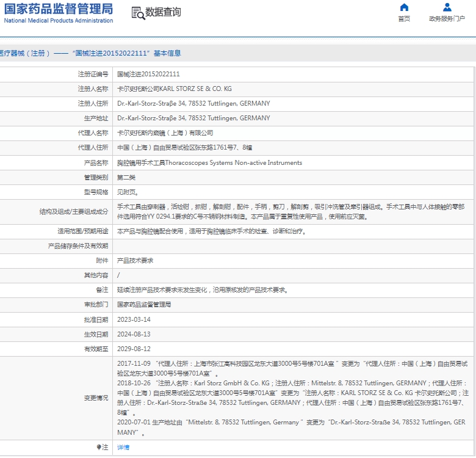Click the 注册人名称 row label
The height and width of the screenshot is (458, 476).
click(x=93, y=89)
